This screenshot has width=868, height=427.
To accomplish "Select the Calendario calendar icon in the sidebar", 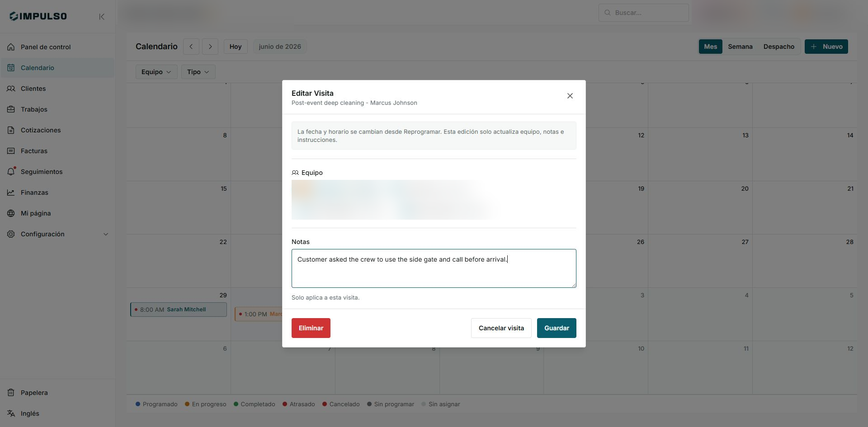I will click(x=11, y=68).
